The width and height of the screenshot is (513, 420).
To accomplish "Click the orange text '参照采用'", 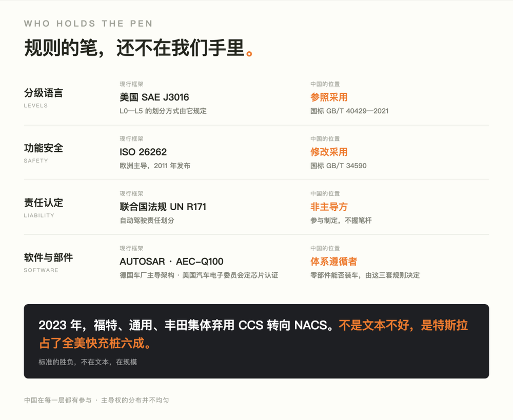I will [329, 97].
